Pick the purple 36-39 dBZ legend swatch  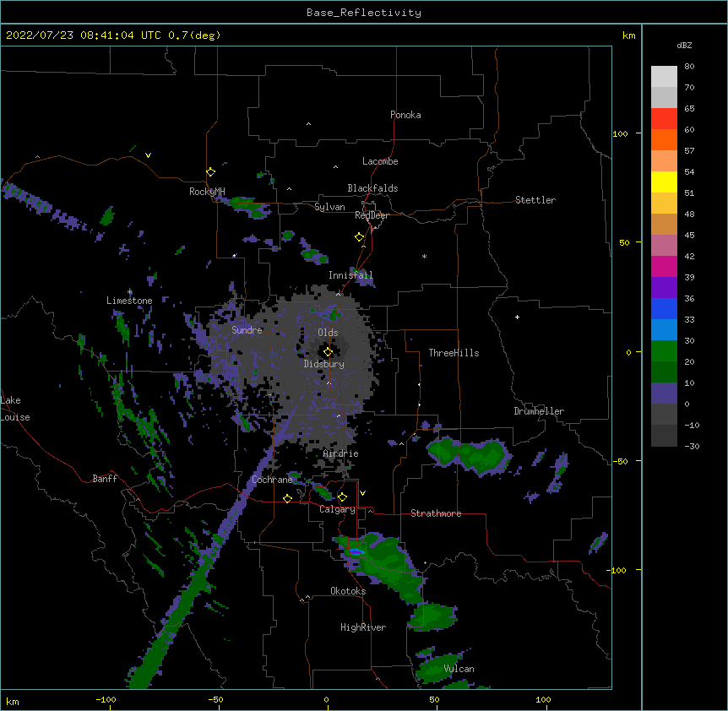pyautogui.click(x=664, y=288)
